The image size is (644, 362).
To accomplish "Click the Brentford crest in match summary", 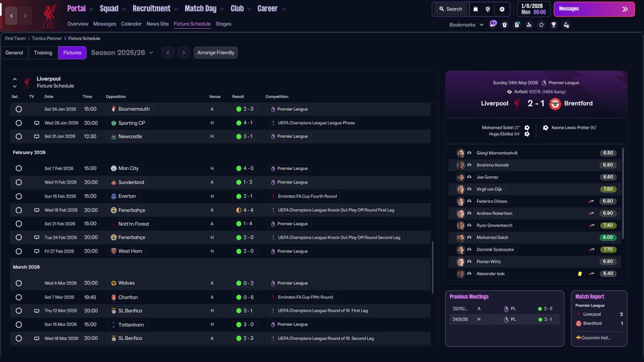I will tap(555, 104).
